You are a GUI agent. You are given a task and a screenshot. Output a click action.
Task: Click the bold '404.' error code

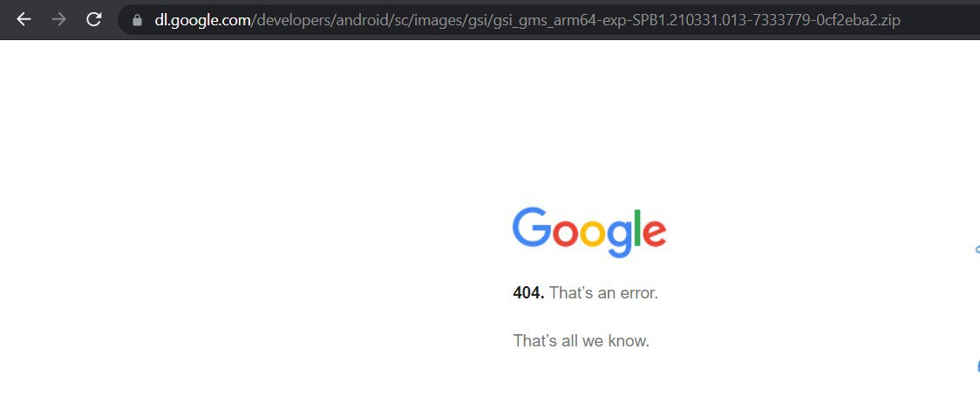tap(528, 292)
